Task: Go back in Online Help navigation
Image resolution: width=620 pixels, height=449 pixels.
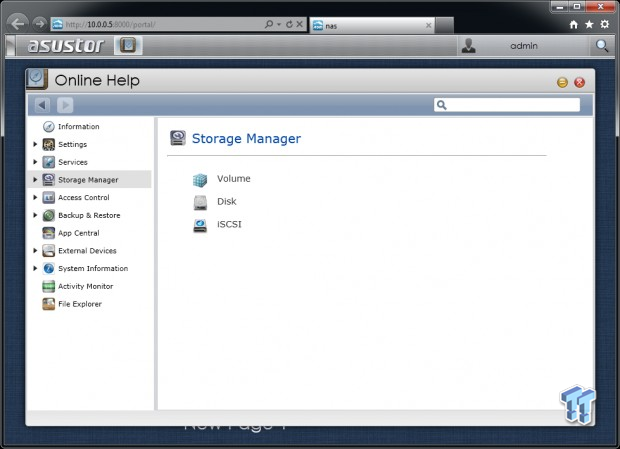Action: tap(42, 105)
